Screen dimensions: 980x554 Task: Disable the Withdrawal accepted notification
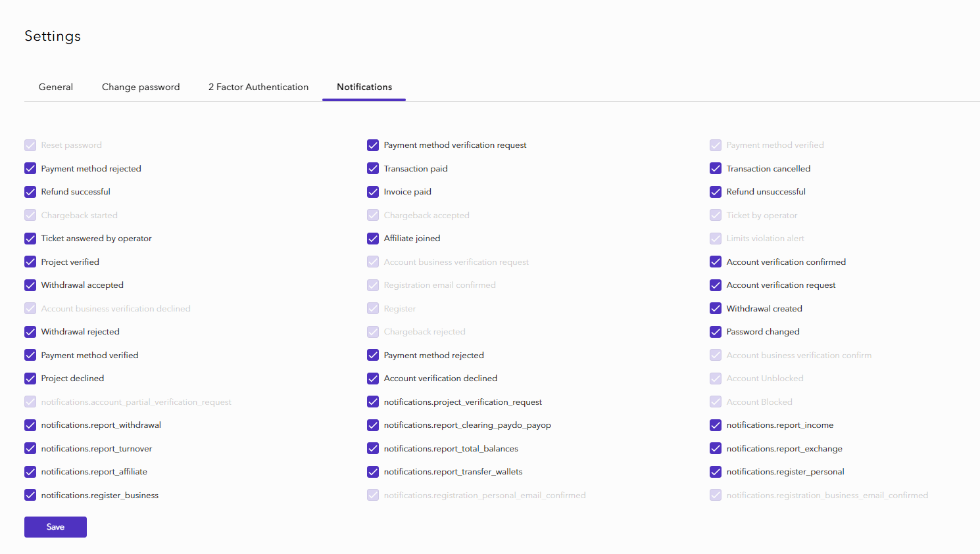30,285
